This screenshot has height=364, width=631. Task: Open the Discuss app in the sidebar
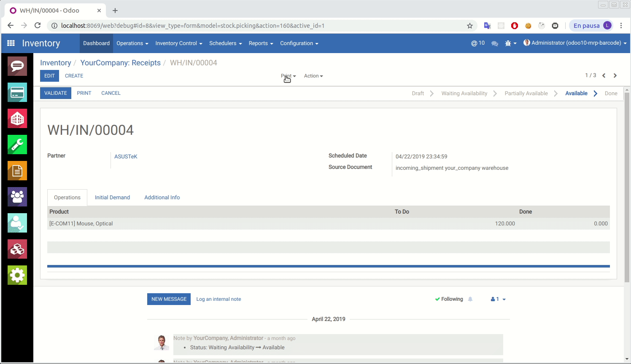(x=17, y=66)
